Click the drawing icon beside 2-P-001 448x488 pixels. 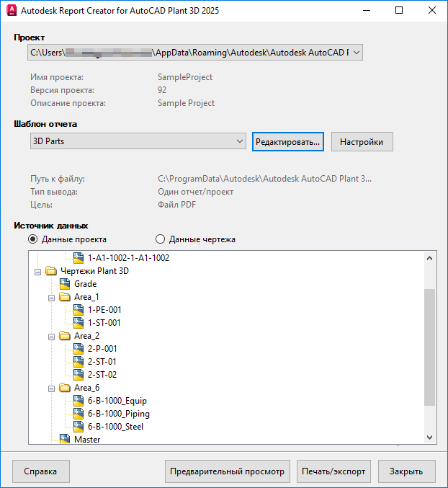[79, 349]
